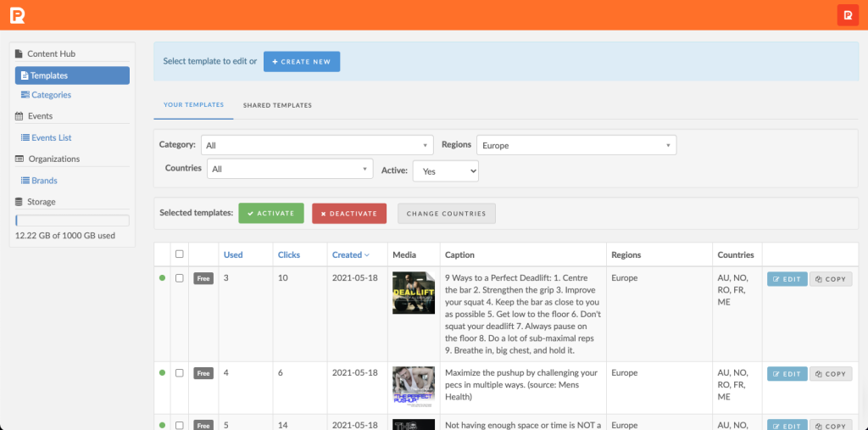The height and width of the screenshot is (430, 868).
Task: Click green status dot of pushup template
Action: [x=162, y=373]
